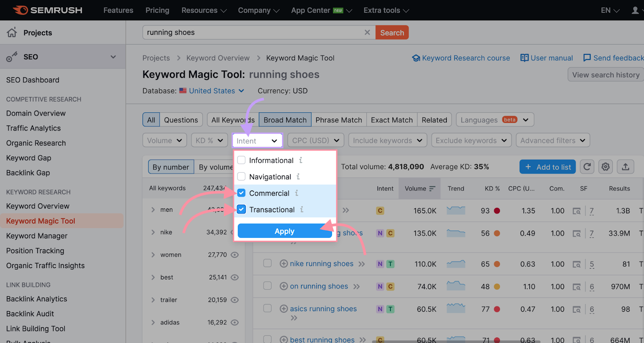This screenshot has height=343, width=644.
Task: Open Advanced filters dropdown
Action: pyautogui.click(x=553, y=141)
